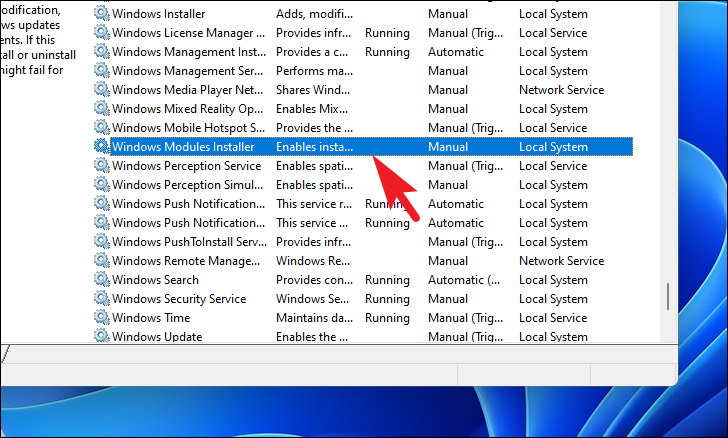Select the gear icon of Windows Management Ser...
This screenshot has height=438, width=728.
(102, 70)
